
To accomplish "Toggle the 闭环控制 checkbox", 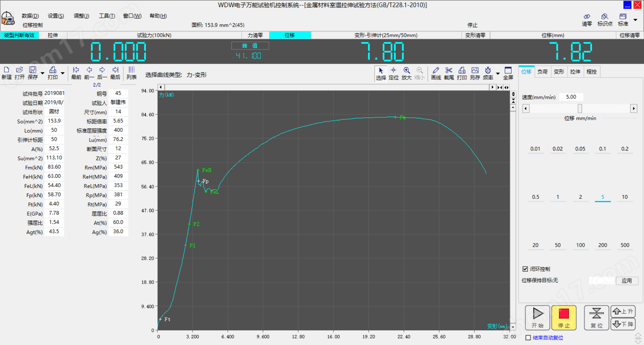I will (525, 269).
